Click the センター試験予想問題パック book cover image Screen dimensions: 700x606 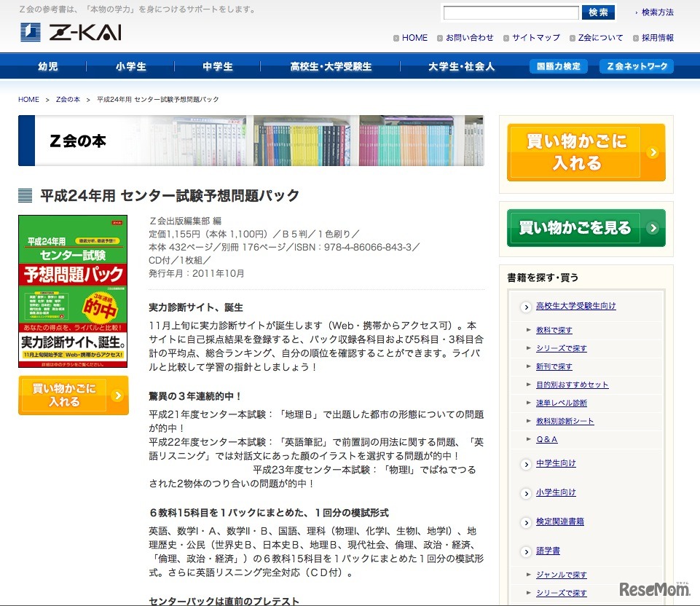click(73, 291)
